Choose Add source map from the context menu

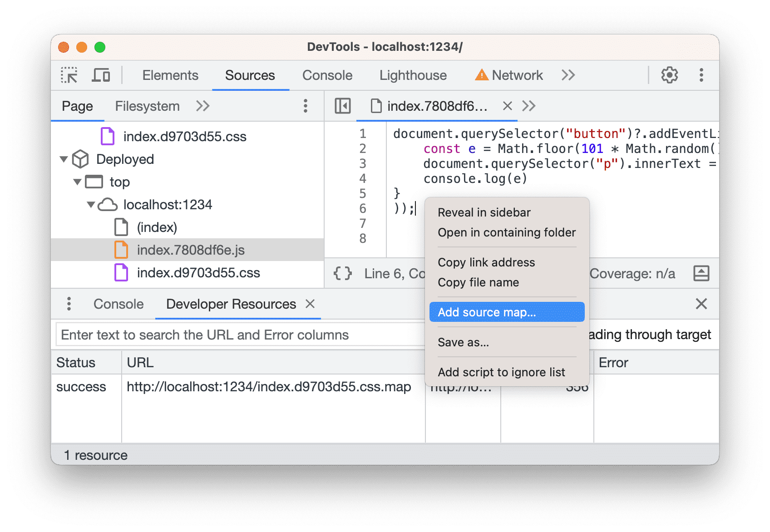click(x=487, y=312)
